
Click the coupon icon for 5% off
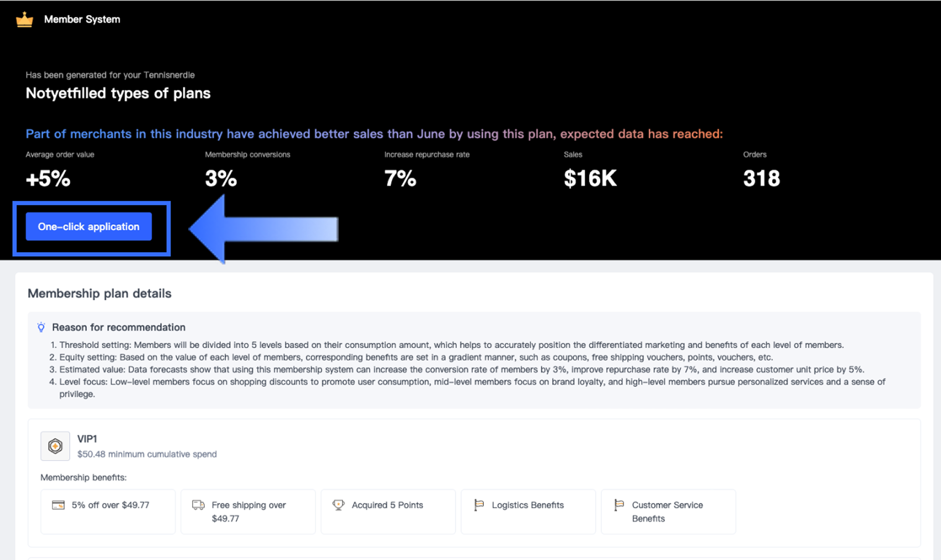pyautogui.click(x=58, y=505)
